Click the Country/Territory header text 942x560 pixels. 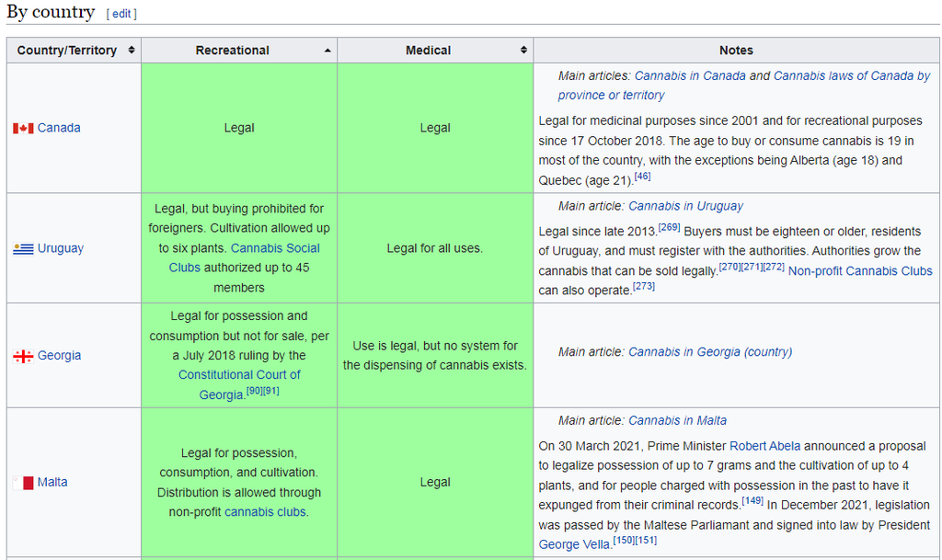[x=66, y=51]
